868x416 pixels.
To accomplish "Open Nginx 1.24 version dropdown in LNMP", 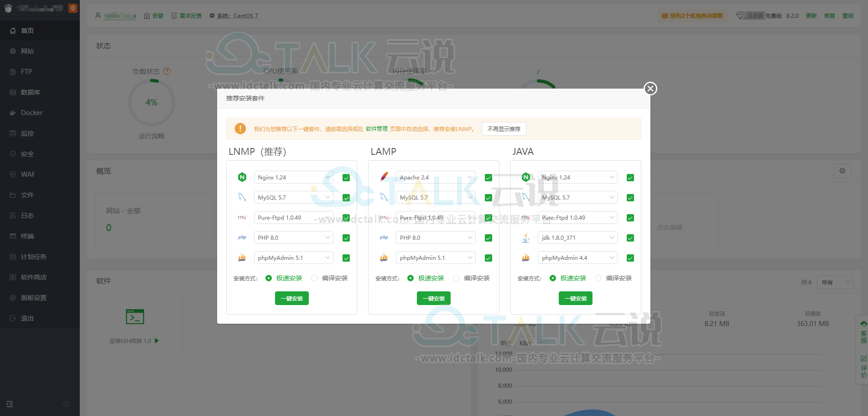I will click(293, 177).
